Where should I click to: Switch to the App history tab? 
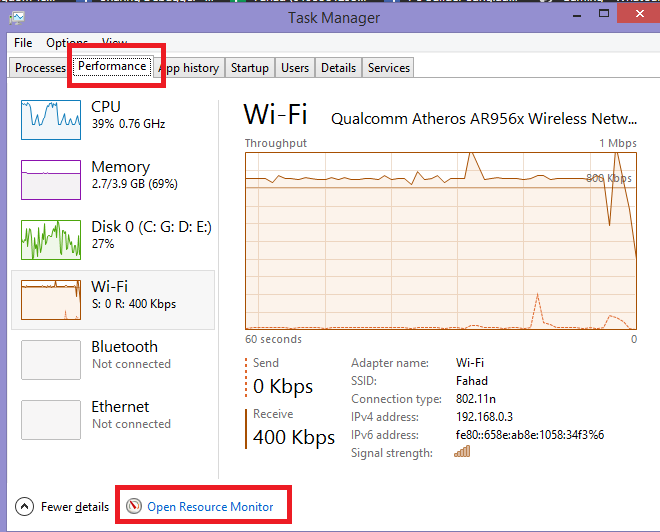click(189, 68)
